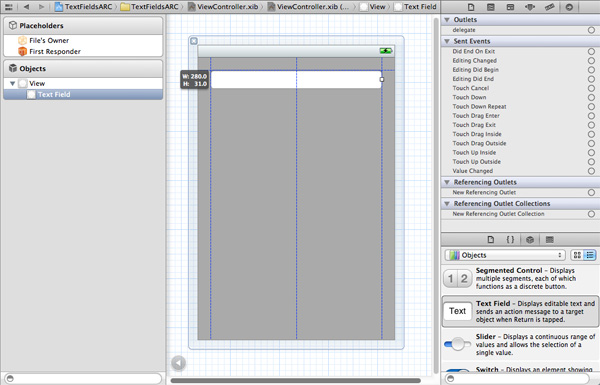
Task: Open the Media library icon
Action: [x=549, y=240]
